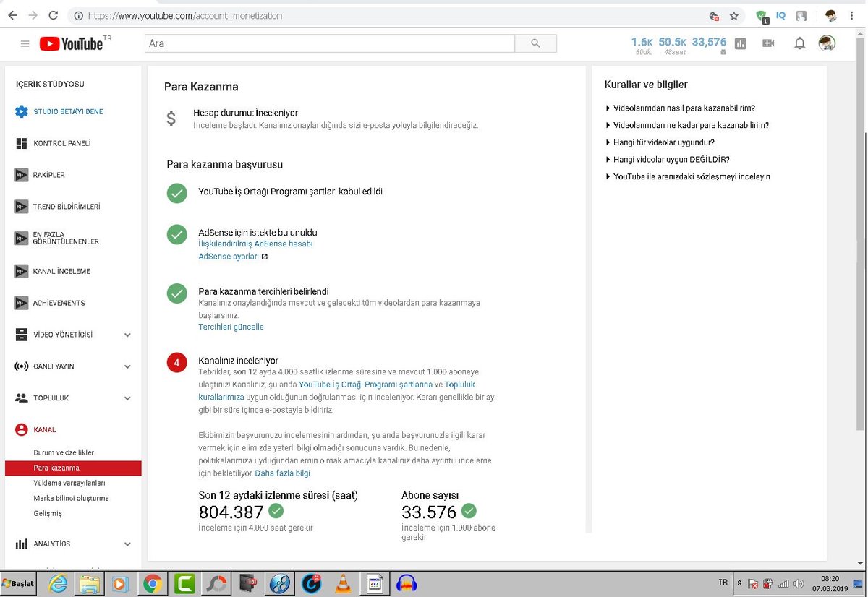This screenshot has width=868, height=597.
Task: Bookmark this page with the star icon
Action: [x=734, y=15]
